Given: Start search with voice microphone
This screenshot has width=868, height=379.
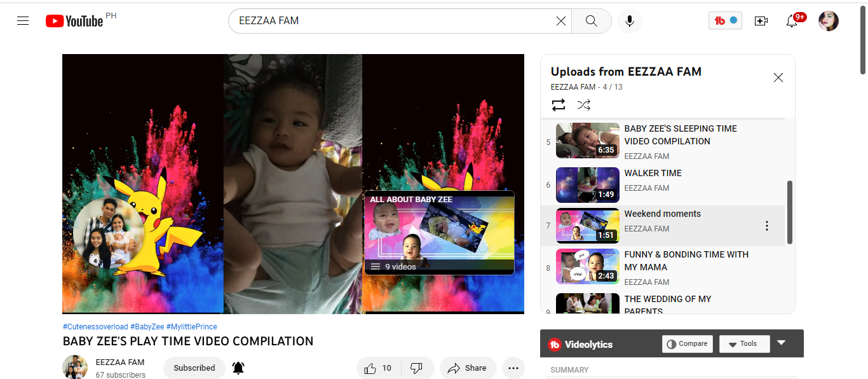Looking at the screenshot, I should pyautogui.click(x=630, y=21).
